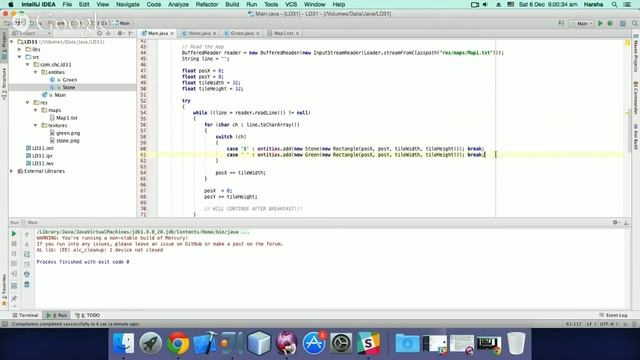Viewport: 640px width, 360px height.
Task: Open the Structure side panel
Action: pyautogui.click(x=4, y=84)
